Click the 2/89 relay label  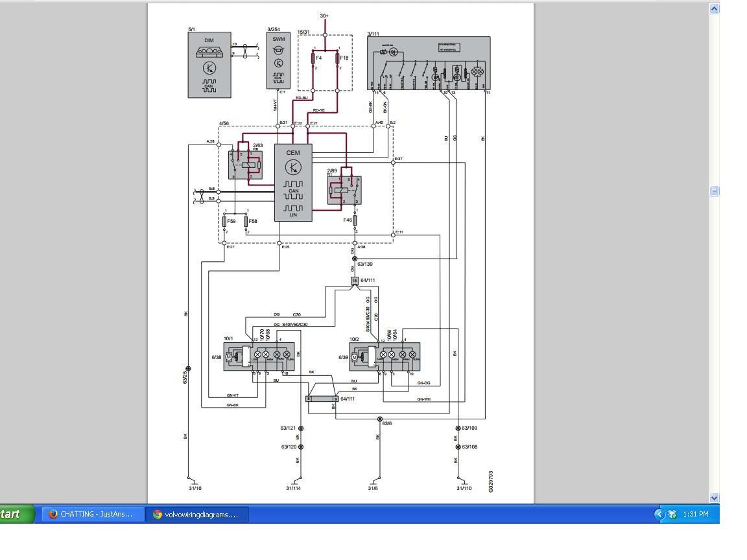coord(332,170)
